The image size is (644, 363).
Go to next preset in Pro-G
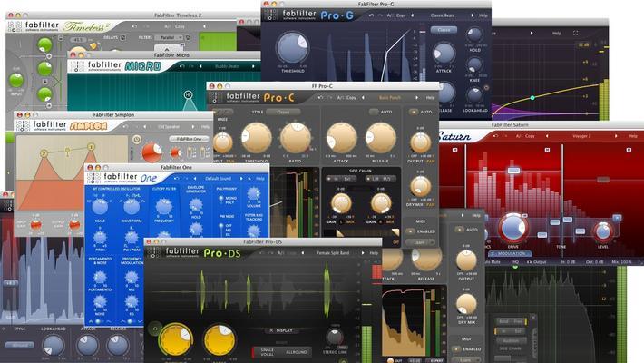point(473,15)
